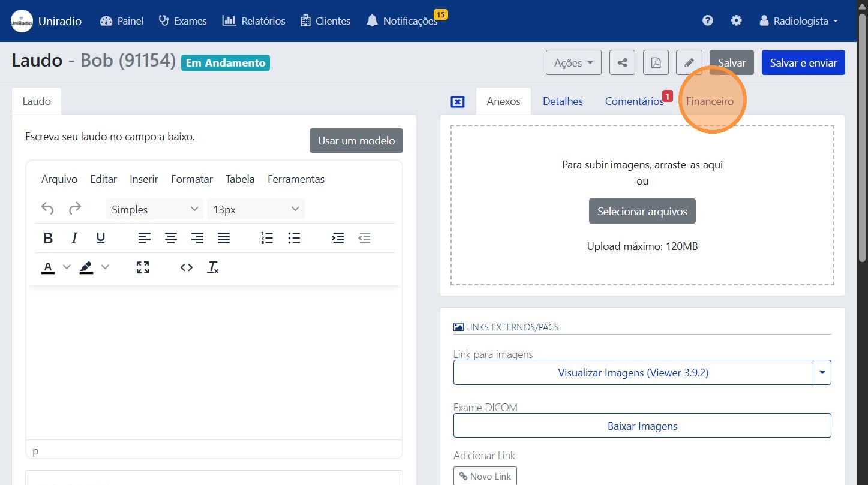The width and height of the screenshot is (868, 485).
Task: Open the text color picker arrow
Action: point(67,267)
